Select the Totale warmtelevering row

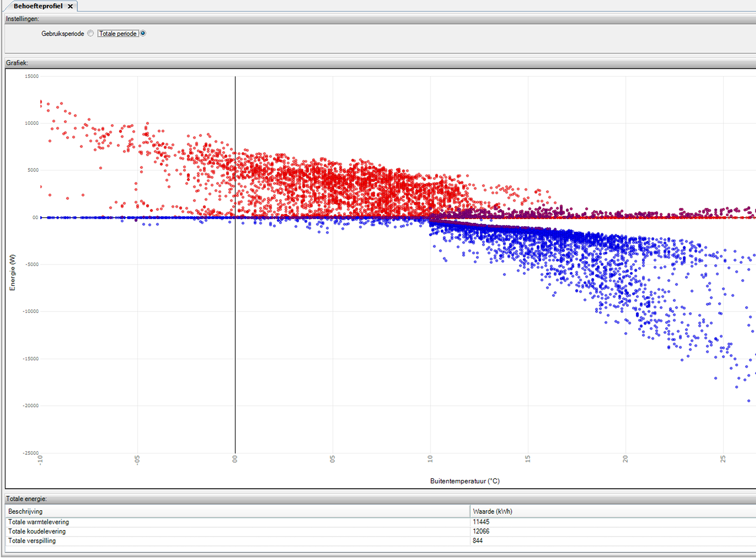(39, 522)
